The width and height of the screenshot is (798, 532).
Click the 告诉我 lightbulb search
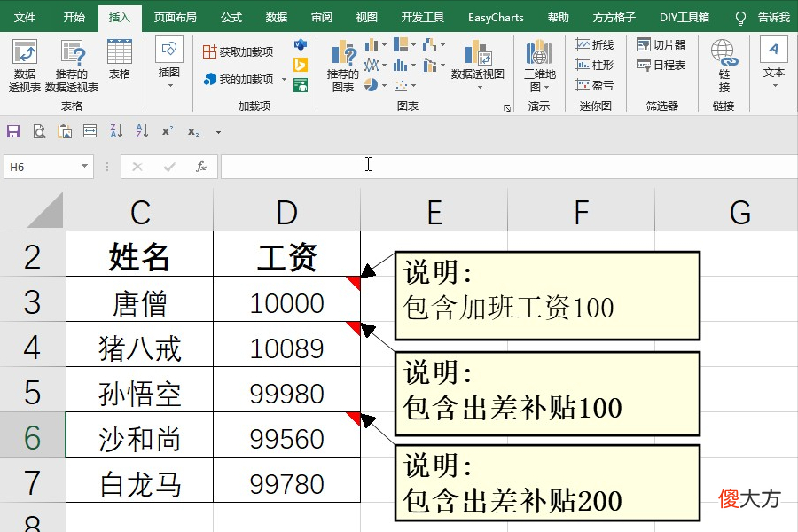(763, 18)
